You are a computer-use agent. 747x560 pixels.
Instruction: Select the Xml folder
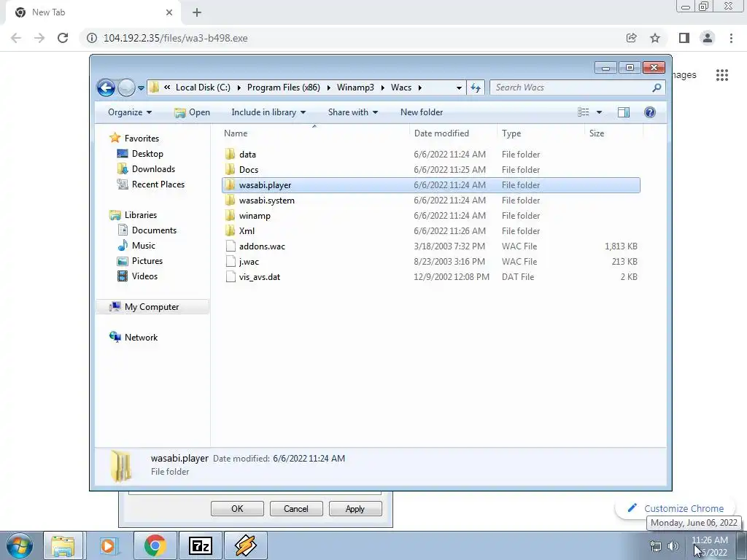(x=430, y=231)
